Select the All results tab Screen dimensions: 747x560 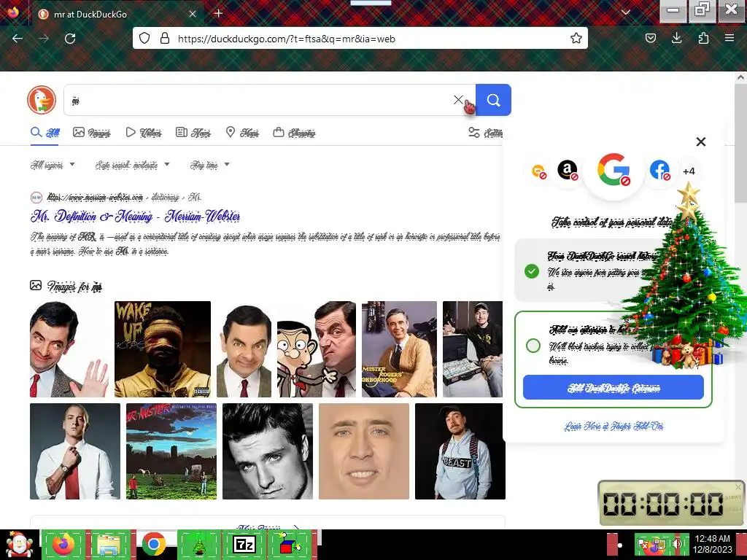(45, 133)
